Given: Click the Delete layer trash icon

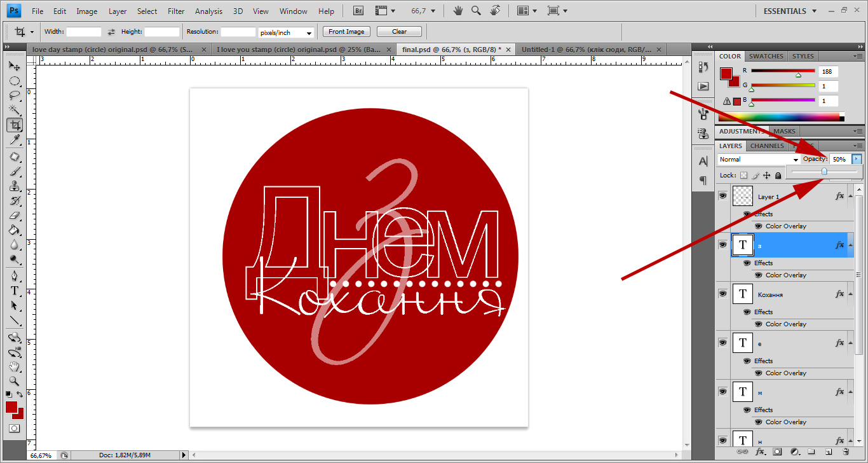Looking at the screenshot, I should click(x=846, y=452).
